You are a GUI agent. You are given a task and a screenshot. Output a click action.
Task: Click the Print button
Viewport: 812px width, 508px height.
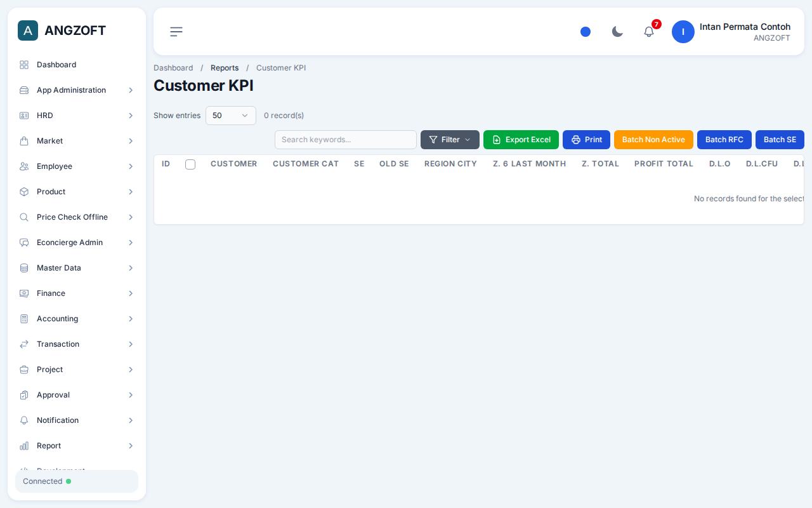pyautogui.click(x=586, y=140)
